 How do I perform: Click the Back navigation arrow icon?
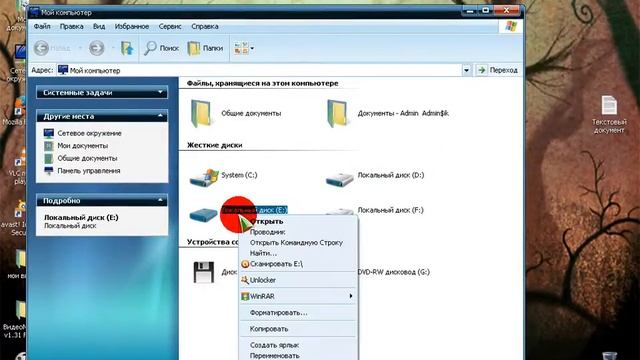[x=41, y=48]
